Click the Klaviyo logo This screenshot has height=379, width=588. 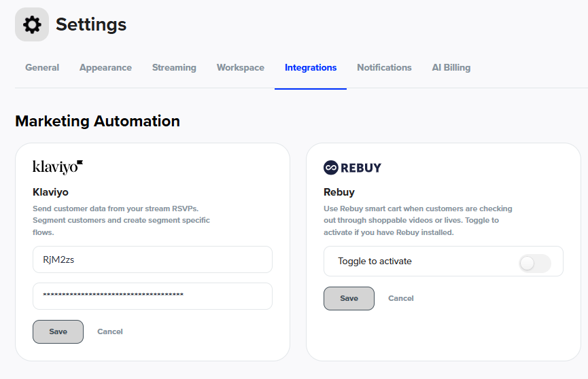click(x=58, y=167)
